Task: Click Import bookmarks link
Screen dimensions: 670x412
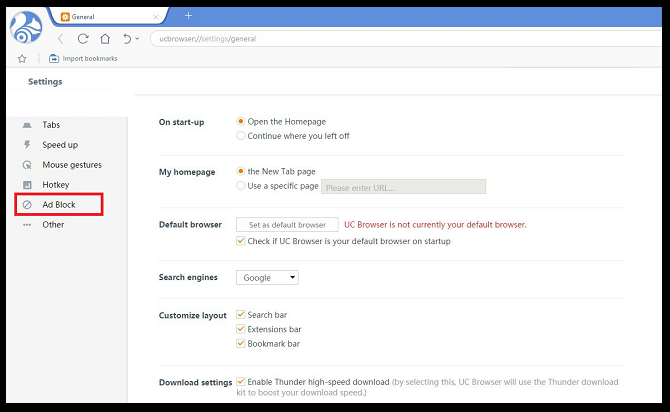Action: [x=84, y=59]
